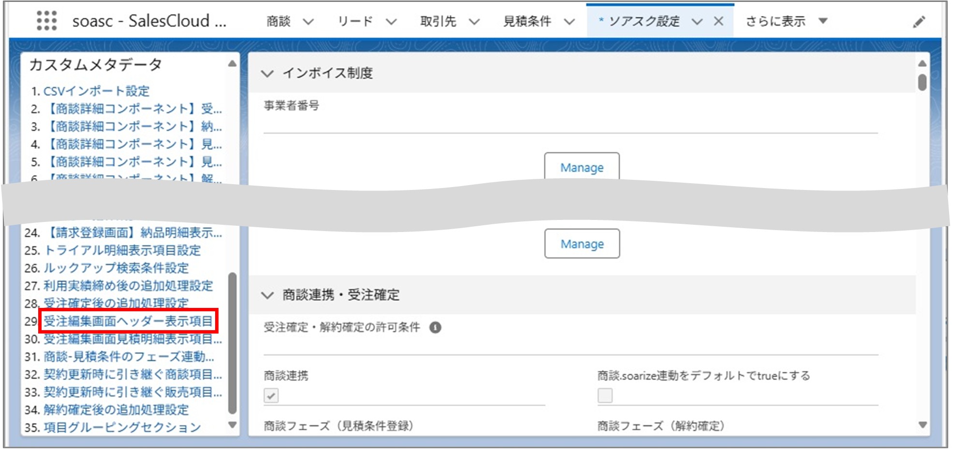
Task: Switch to the 商談 tab
Action: [x=278, y=21]
